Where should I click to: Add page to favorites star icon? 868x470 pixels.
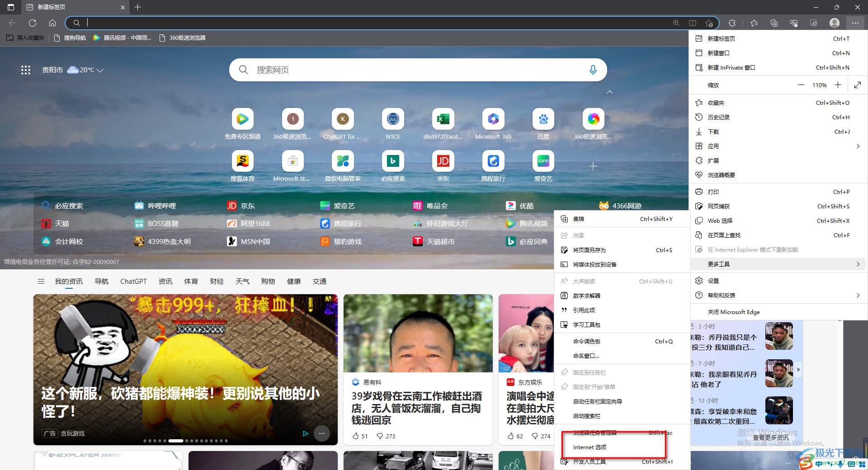(x=709, y=23)
